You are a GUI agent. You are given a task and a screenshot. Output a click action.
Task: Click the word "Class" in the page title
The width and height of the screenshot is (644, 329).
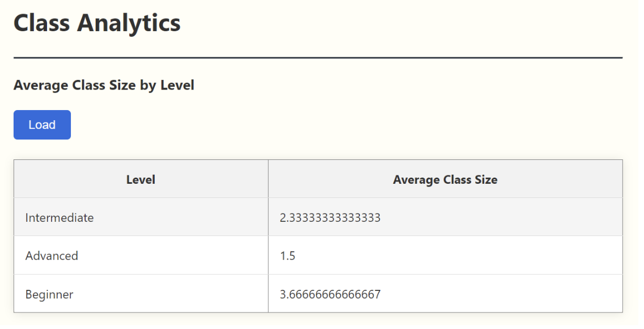[42, 23]
